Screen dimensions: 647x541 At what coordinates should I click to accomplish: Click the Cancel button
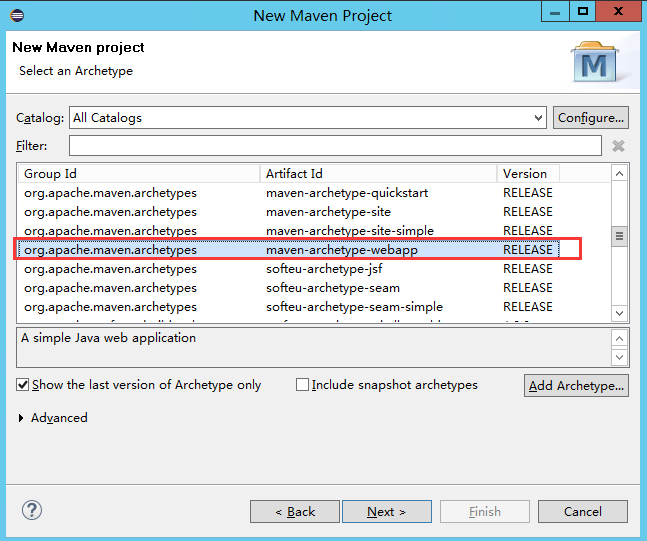[583, 512]
